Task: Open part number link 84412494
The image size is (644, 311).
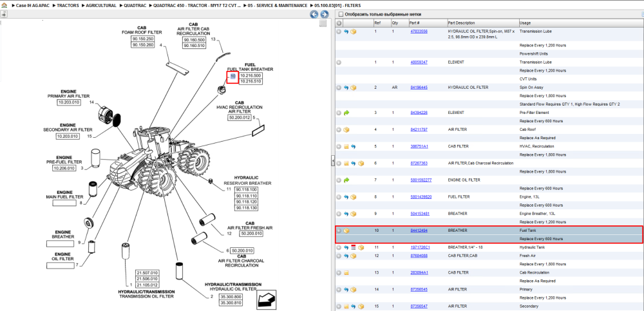Action: tap(419, 231)
